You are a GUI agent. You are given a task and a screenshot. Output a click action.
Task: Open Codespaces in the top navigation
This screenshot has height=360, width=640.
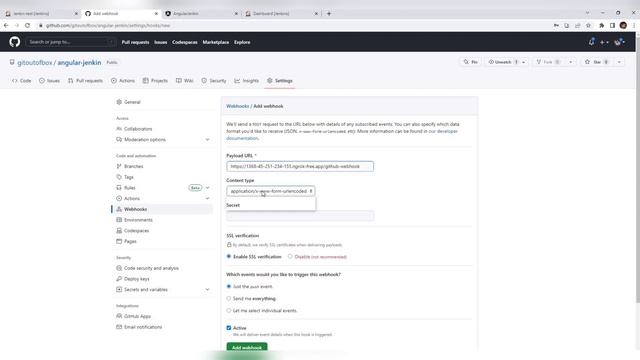coord(184,42)
